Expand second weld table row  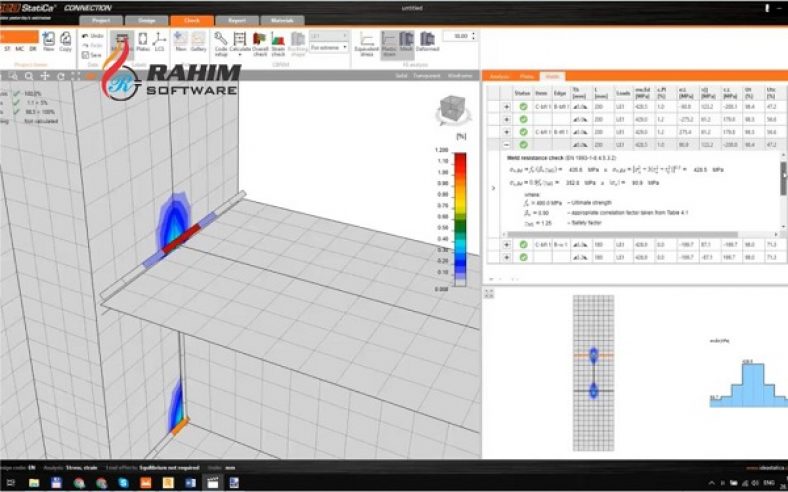pos(507,120)
